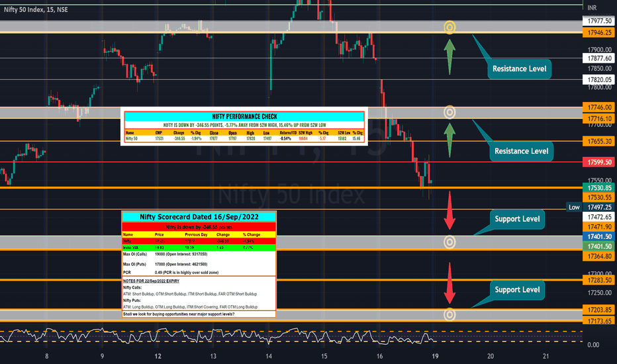
Task: Click the green India VIX scorecard row
Action: pos(199,248)
